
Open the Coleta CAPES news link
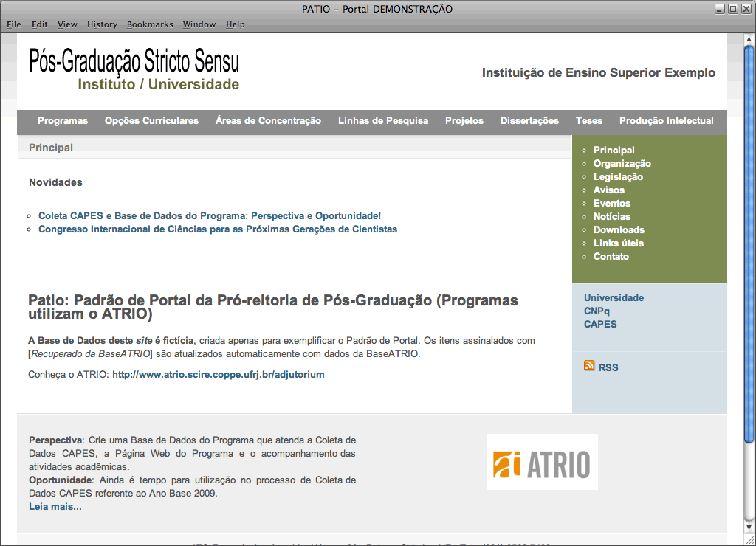point(210,216)
